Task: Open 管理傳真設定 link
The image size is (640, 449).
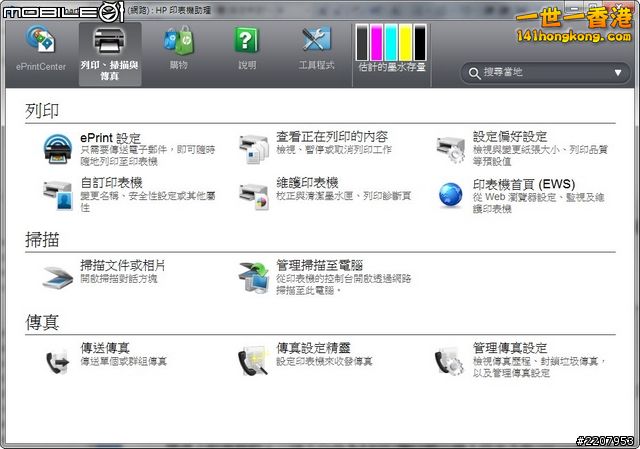Action: (x=510, y=348)
